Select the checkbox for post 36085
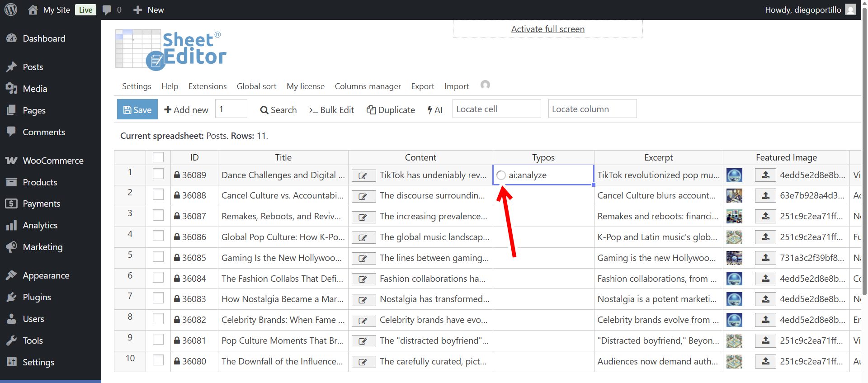Viewport: 868px width, 383px height. pyautogui.click(x=158, y=257)
